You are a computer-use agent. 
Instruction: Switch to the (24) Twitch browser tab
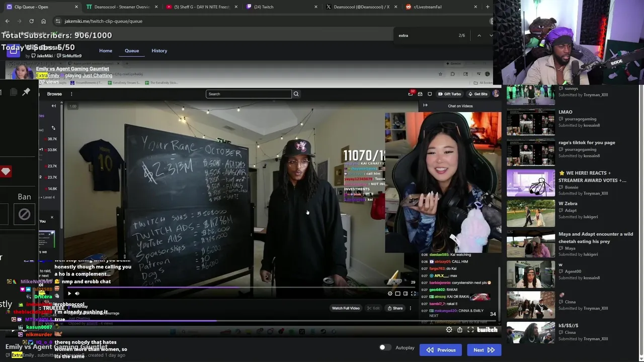click(x=282, y=7)
